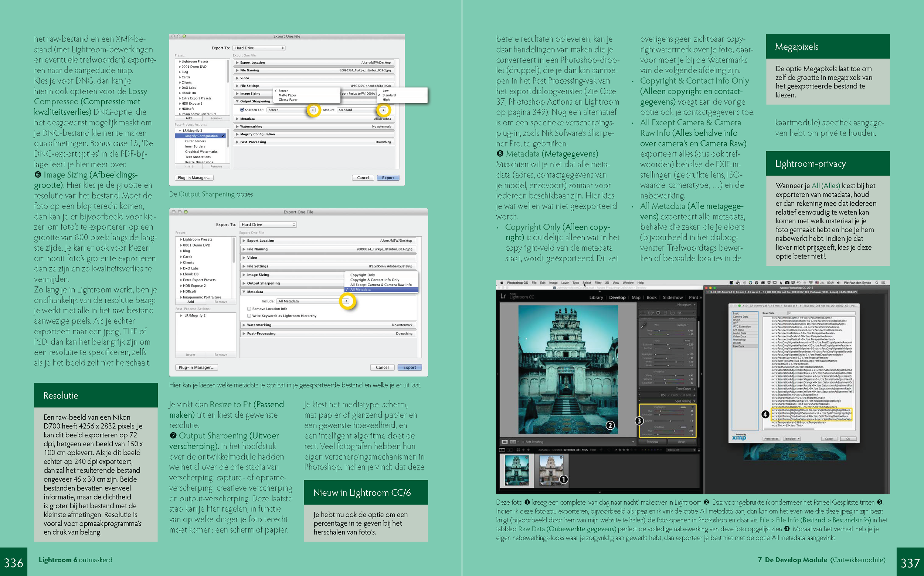Click the OK button in the File Info dialog

[x=848, y=438]
